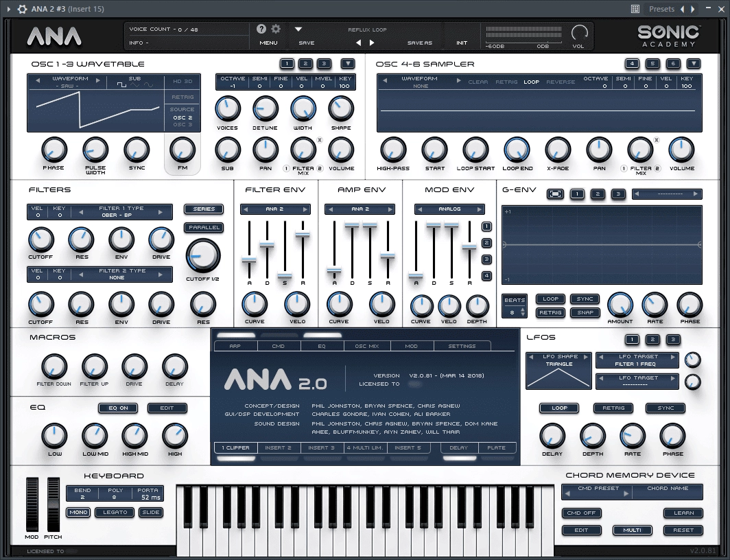The width and height of the screenshot is (730, 560).
Task: Open the OSC MIX tab
Action: click(367, 346)
